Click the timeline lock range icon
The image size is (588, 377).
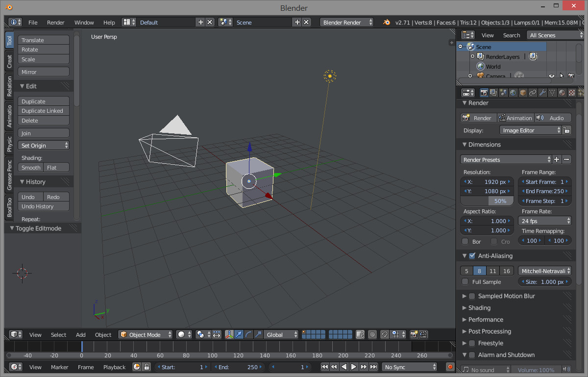coord(146,367)
